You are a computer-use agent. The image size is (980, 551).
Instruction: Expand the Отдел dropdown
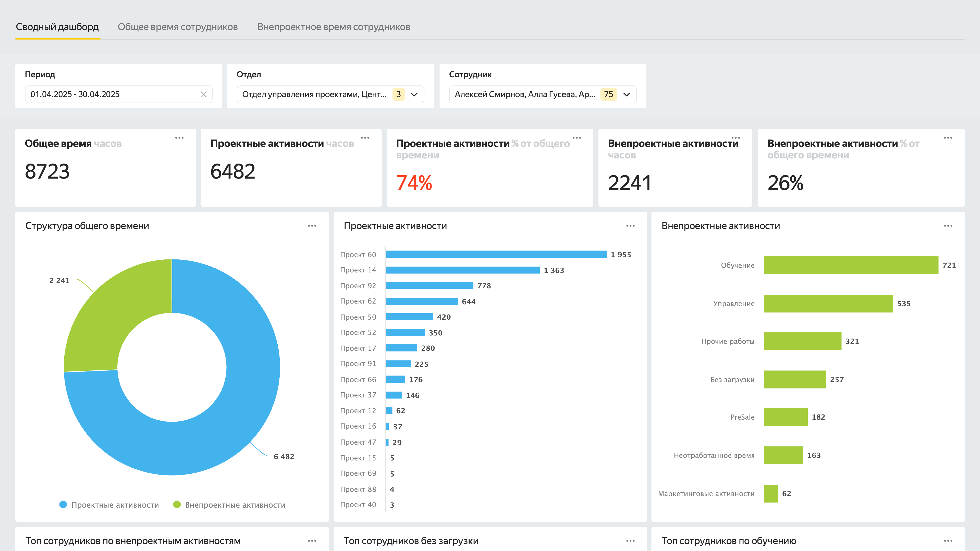pyautogui.click(x=414, y=94)
